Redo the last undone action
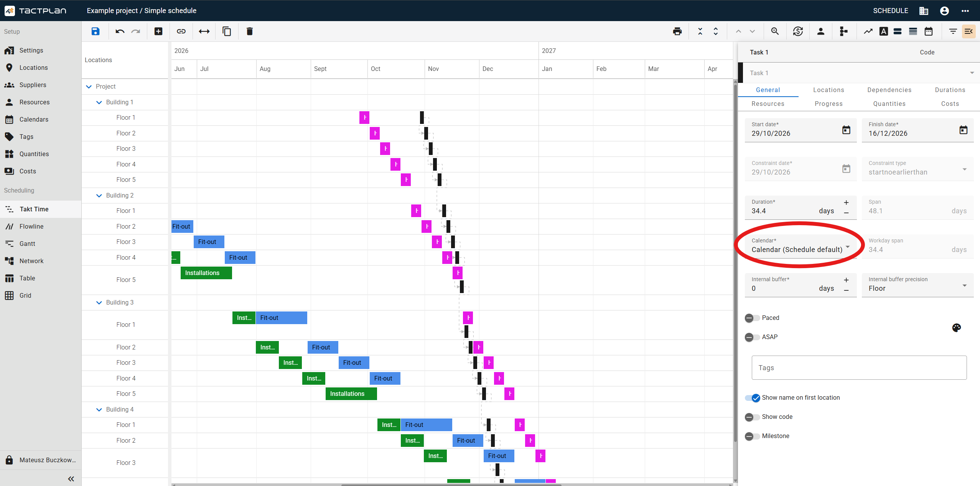 [x=136, y=31]
